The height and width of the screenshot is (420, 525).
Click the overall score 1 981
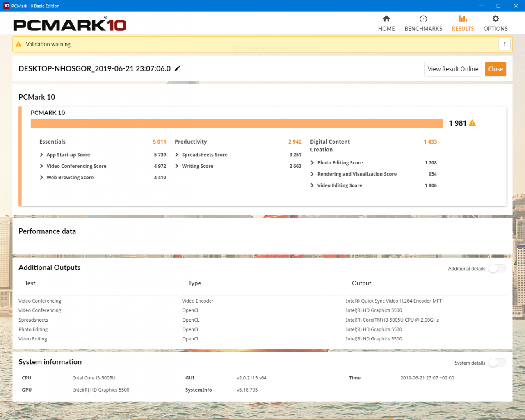click(457, 123)
